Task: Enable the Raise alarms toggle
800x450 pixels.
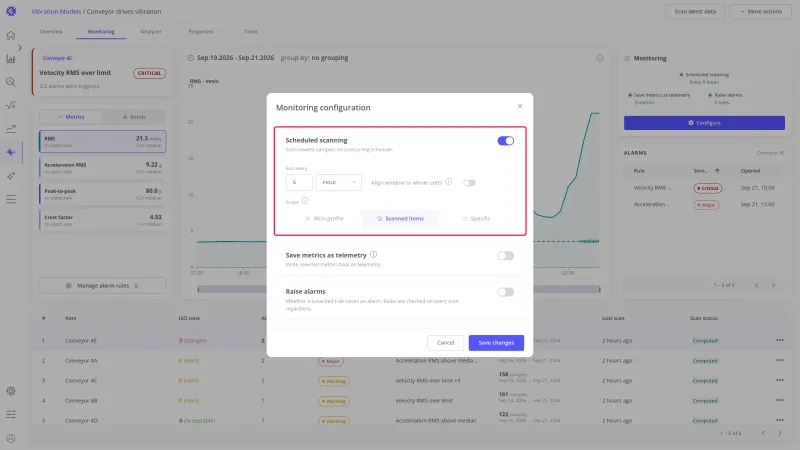Action: 506,292
